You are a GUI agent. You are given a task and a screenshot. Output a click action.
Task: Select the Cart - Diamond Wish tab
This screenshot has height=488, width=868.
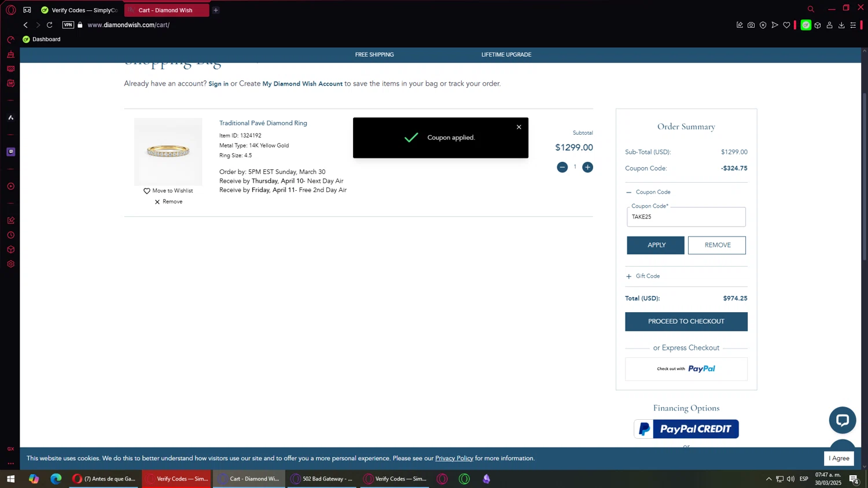(166, 10)
